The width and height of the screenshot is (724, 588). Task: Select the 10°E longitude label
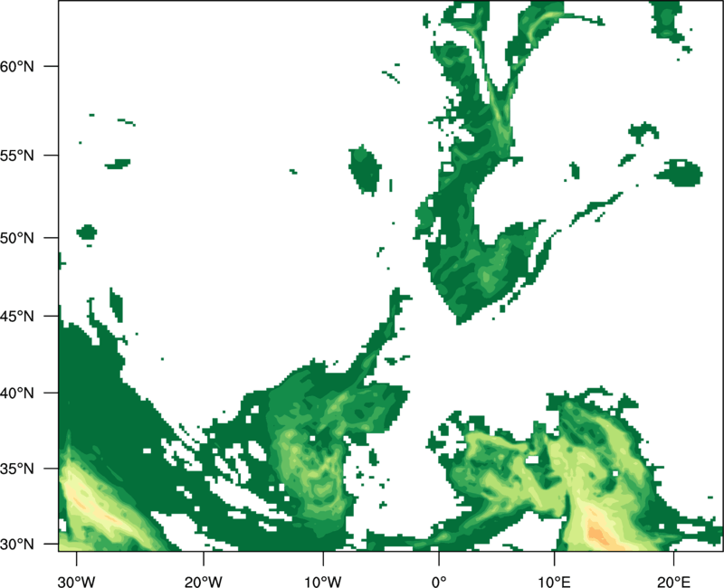pos(554,582)
